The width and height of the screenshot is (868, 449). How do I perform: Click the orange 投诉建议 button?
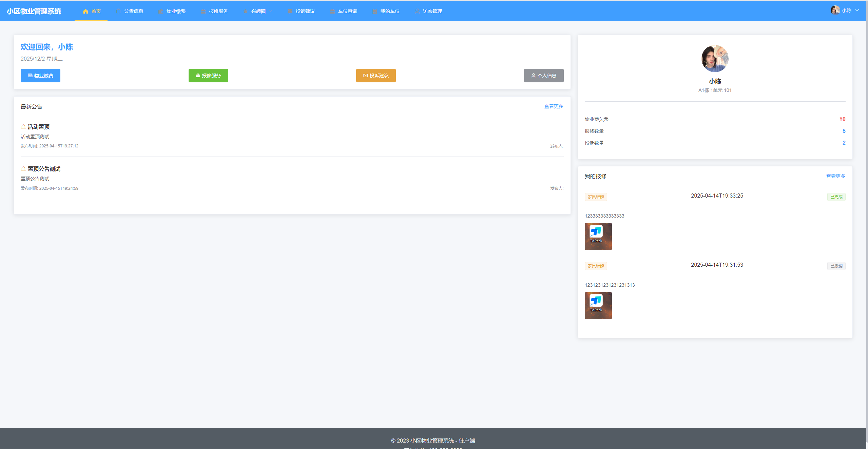(x=375, y=76)
